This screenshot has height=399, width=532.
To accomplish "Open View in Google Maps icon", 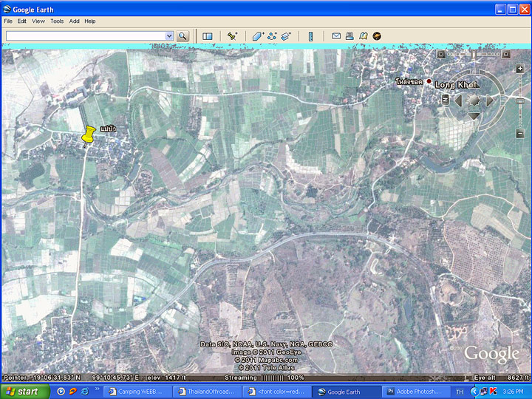I will click(363, 35).
